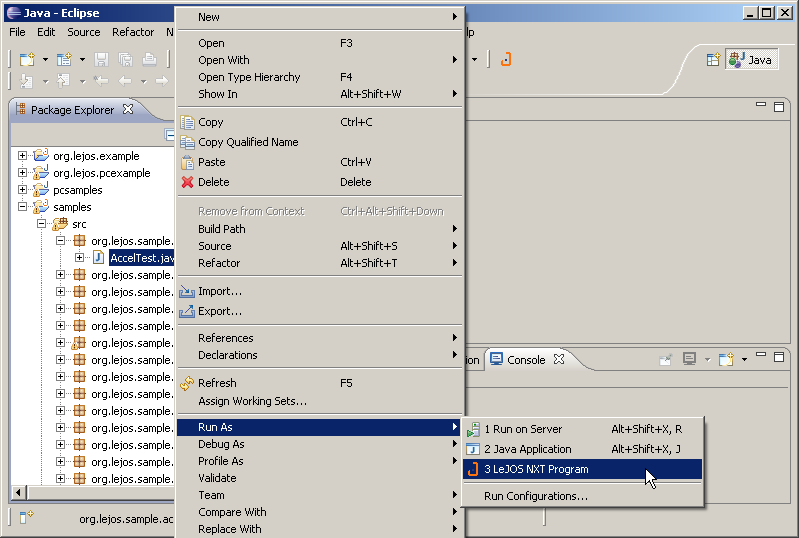Open the Build Path submenu
Screen dimensions: 799x538
[x=320, y=229]
